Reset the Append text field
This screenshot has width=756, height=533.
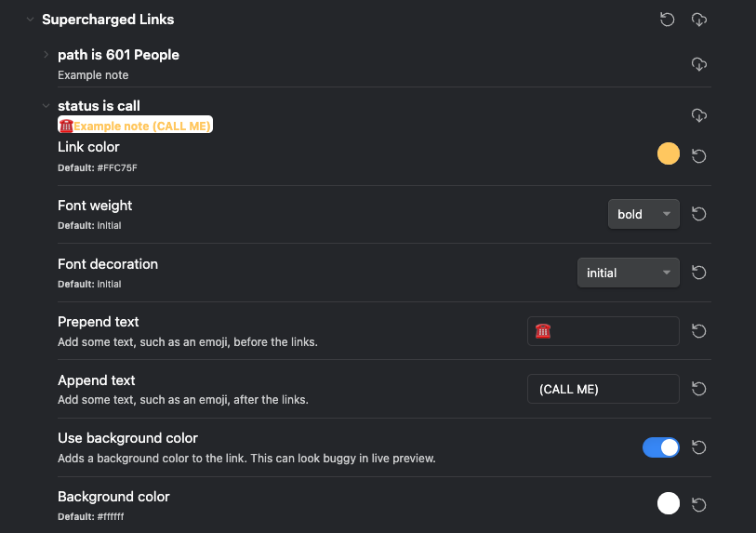tap(699, 389)
